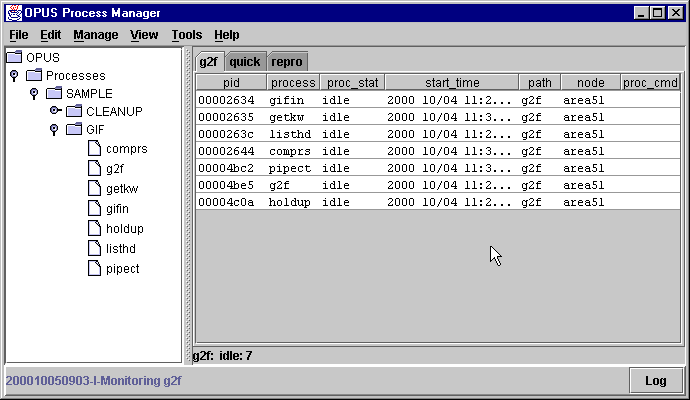
Task: Switch to the quick tab
Action: pos(245,62)
